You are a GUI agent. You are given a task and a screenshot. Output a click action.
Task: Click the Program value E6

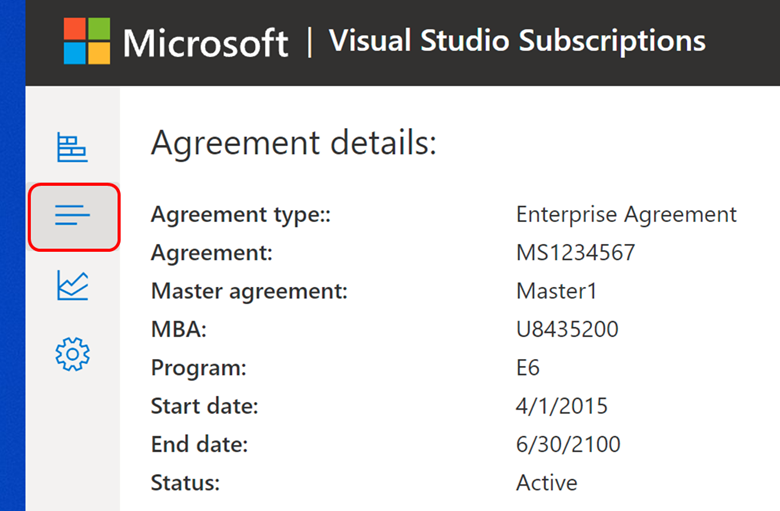point(528,368)
